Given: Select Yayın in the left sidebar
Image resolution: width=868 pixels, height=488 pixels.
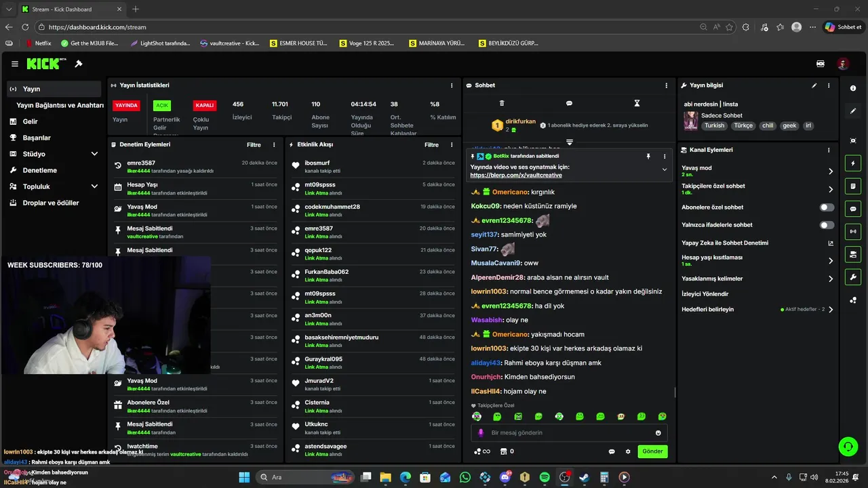Looking at the screenshot, I should (x=54, y=89).
